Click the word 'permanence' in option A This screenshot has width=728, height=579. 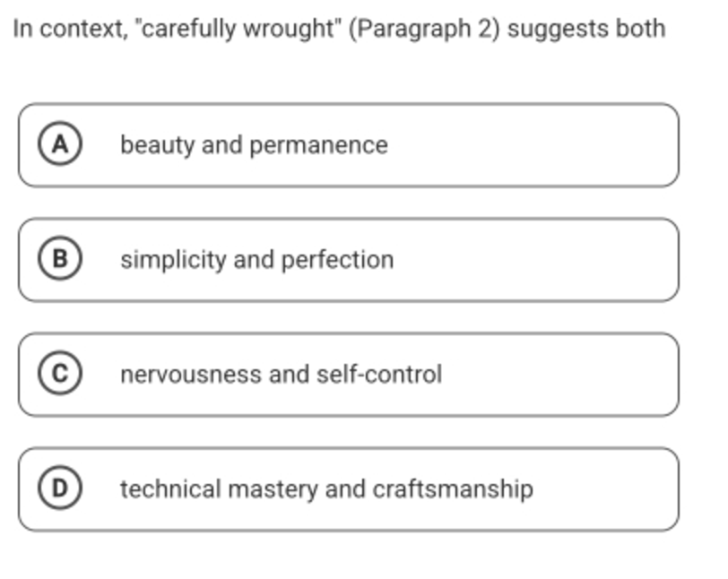pyautogui.click(x=318, y=146)
